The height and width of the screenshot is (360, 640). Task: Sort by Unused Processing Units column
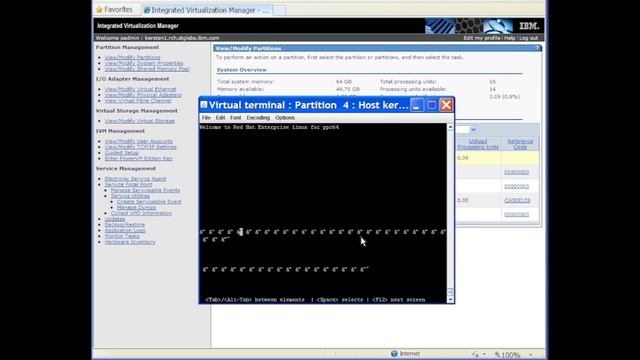[x=478, y=144]
